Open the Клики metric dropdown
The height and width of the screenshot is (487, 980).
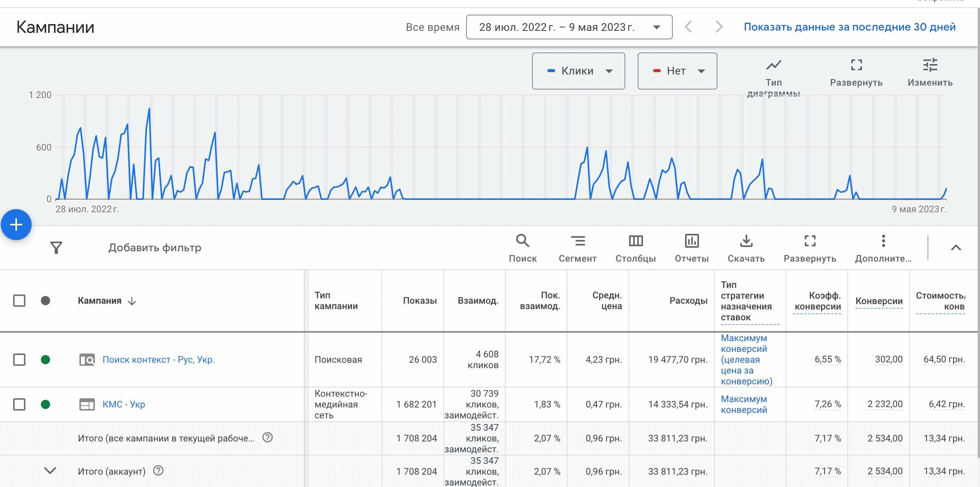[x=578, y=71]
